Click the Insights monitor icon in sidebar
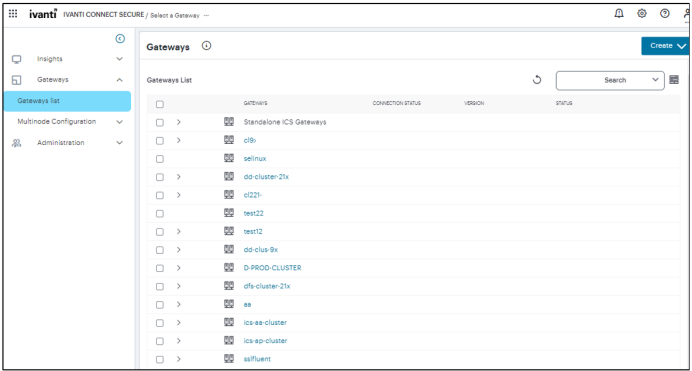 pos(17,59)
